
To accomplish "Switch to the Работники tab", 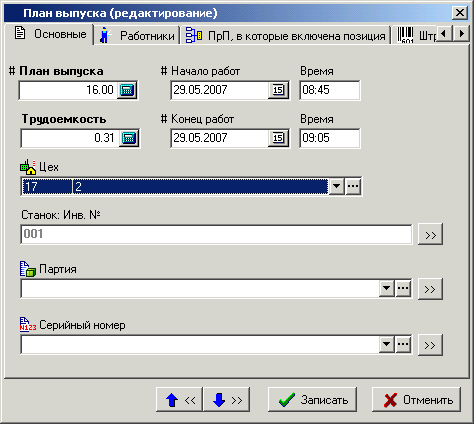I will (137, 36).
